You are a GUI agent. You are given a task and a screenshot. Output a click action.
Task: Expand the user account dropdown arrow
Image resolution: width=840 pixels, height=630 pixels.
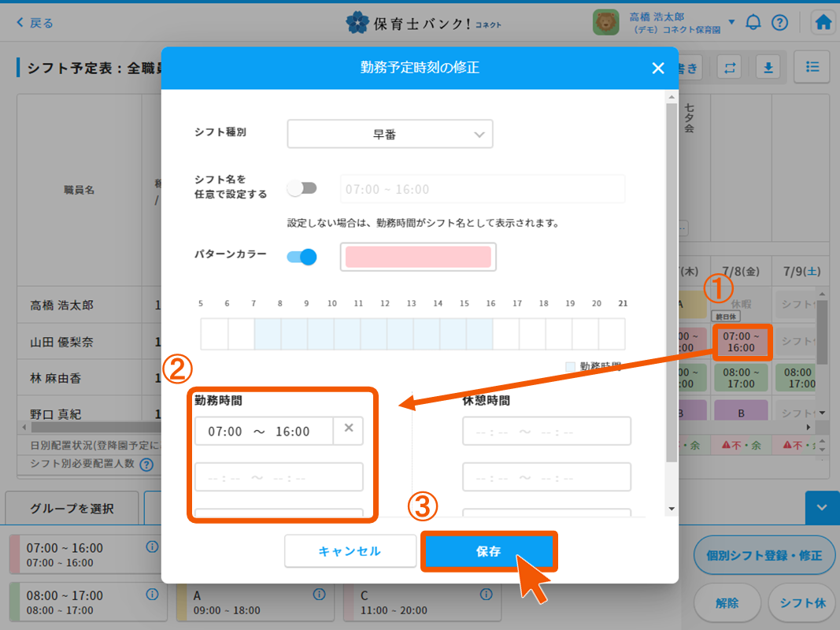coord(731,22)
